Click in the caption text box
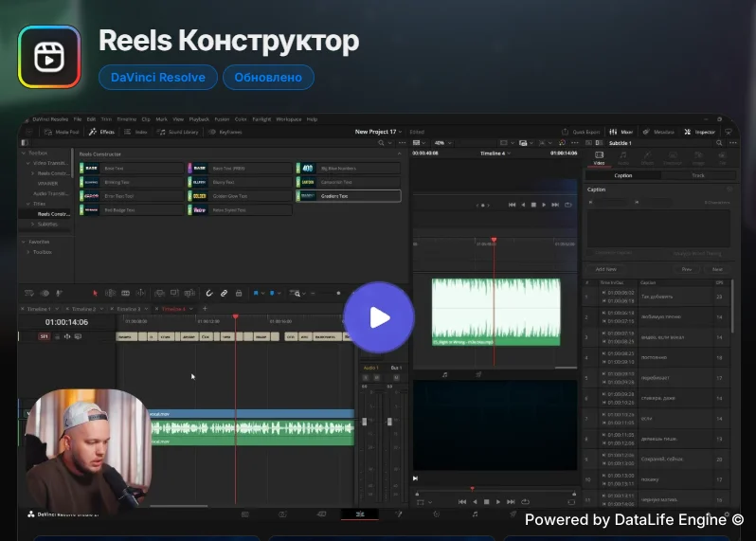The width and height of the screenshot is (756, 541). tap(658, 228)
